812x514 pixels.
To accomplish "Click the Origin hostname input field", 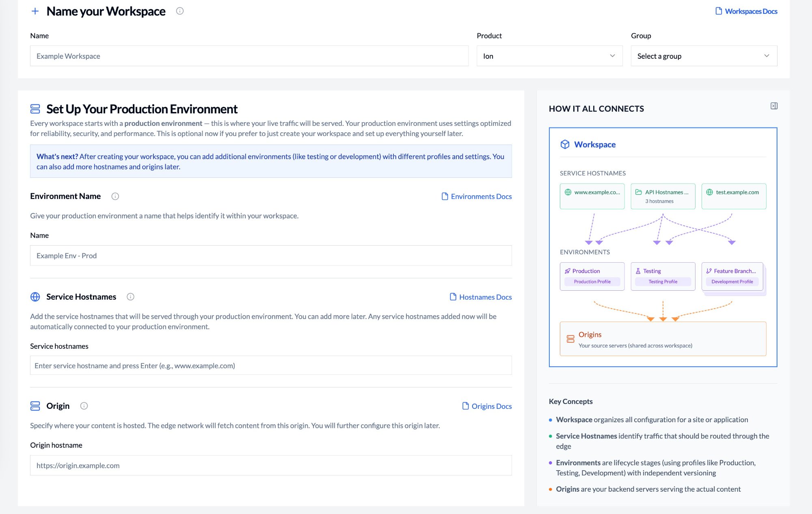I will point(271,465).
